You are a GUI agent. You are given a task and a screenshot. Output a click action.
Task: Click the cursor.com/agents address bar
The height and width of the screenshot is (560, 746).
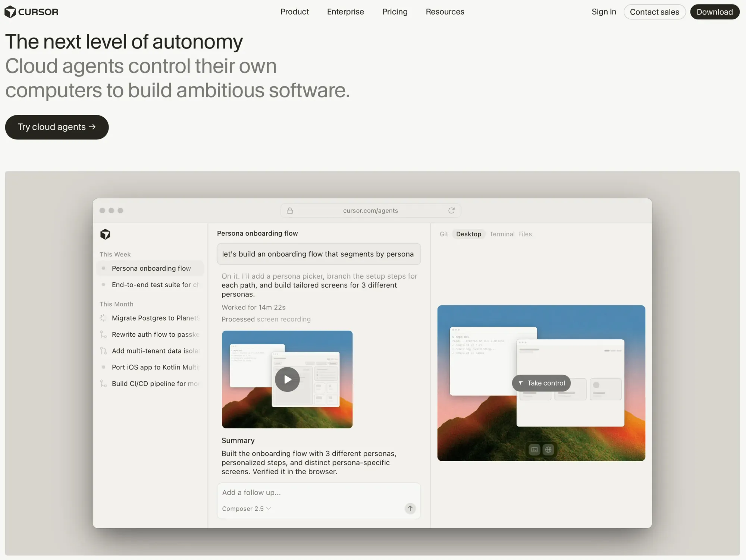pyautogui.click(x=371, y=211)
